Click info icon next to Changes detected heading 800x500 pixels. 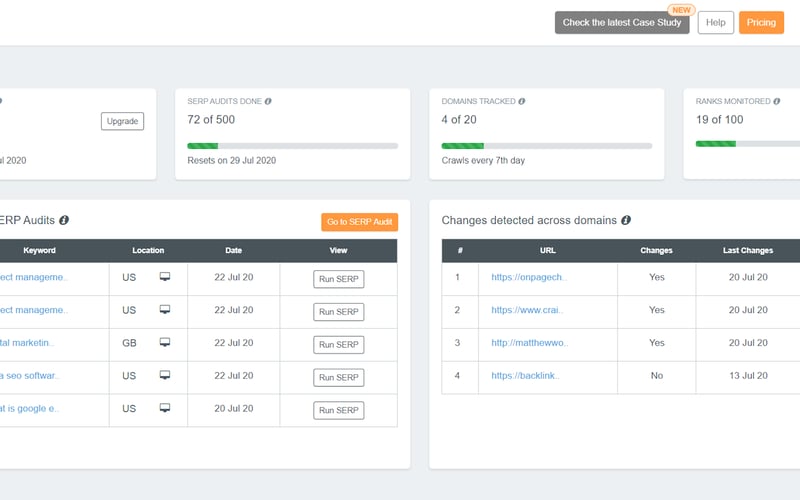[x=626, y=220]
